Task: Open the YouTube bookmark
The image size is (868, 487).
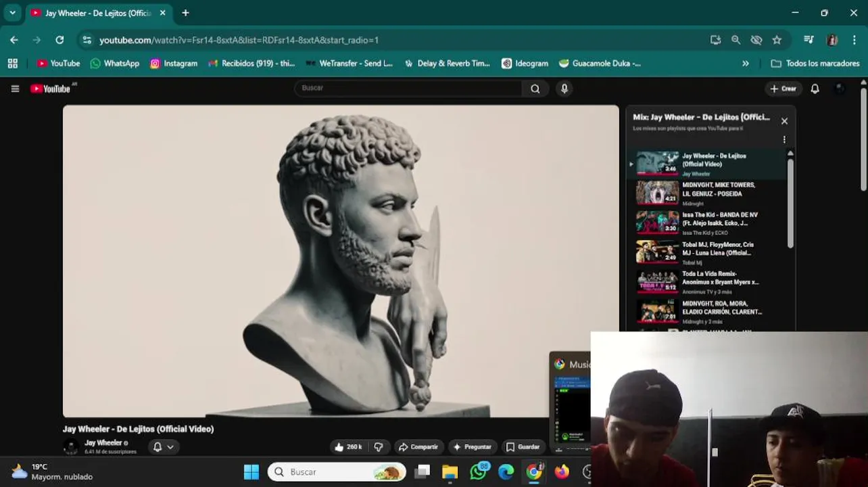Action: [x=59, y=63]
